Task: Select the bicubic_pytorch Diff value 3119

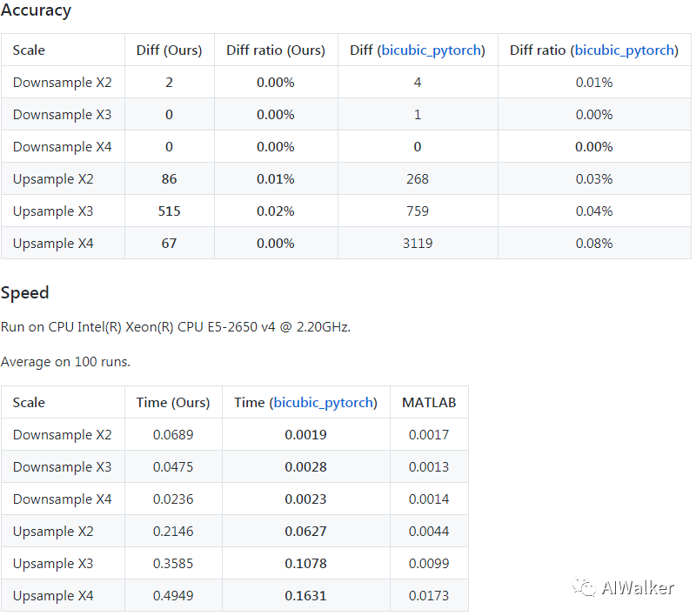Action: 418,244
